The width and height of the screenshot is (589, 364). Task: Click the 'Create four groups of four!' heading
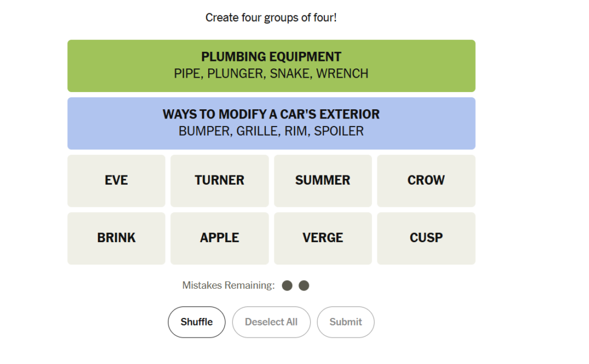pos(271,18)
